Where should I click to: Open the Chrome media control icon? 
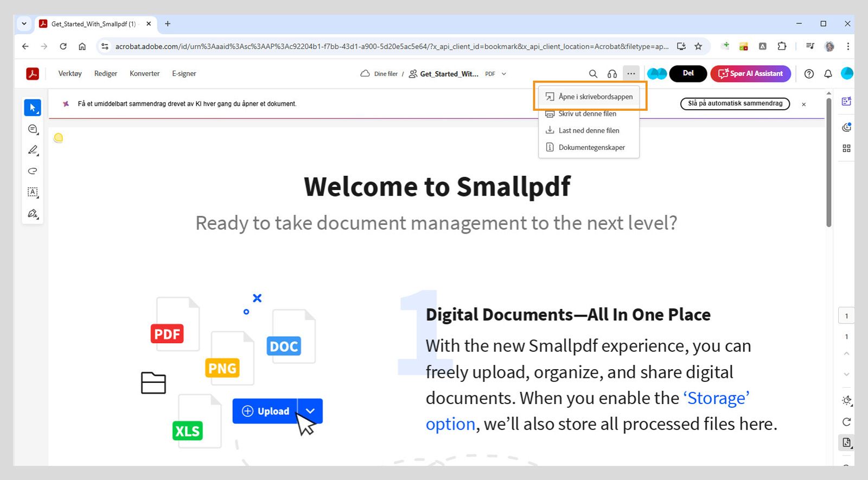(x=810, y=46)
